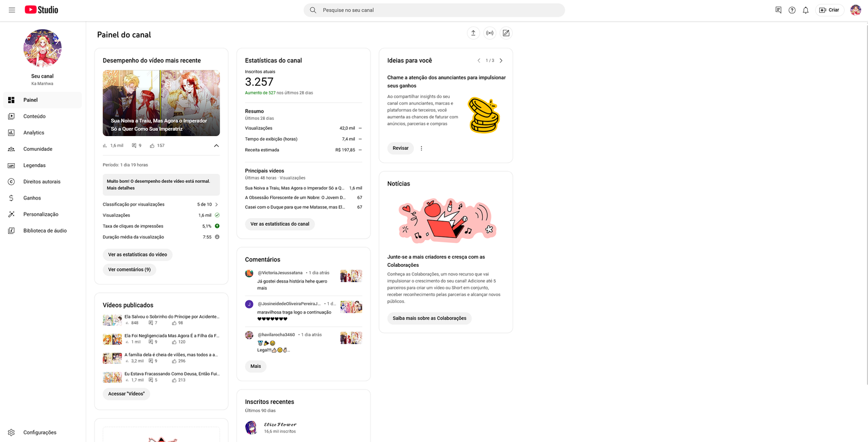Open the Criar dropdown button
This screenshot has height=442, width=868.
pyautogui.click(x=829, y=10)
